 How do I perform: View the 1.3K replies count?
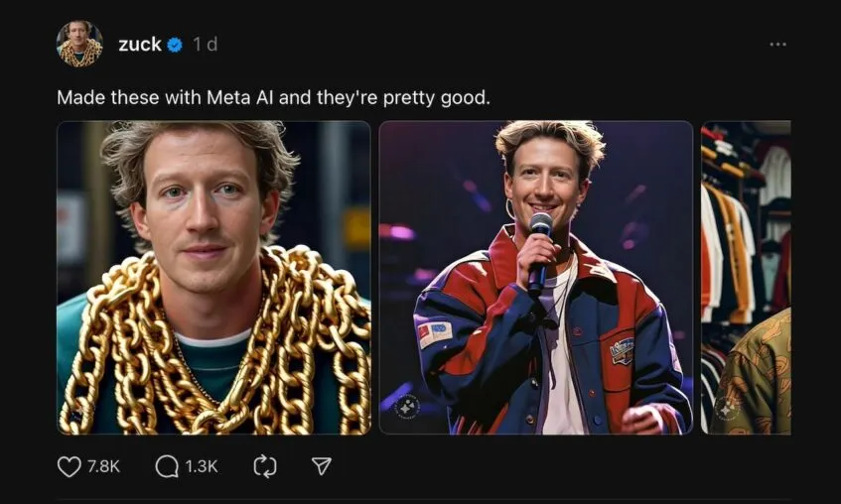pos(202,465)
